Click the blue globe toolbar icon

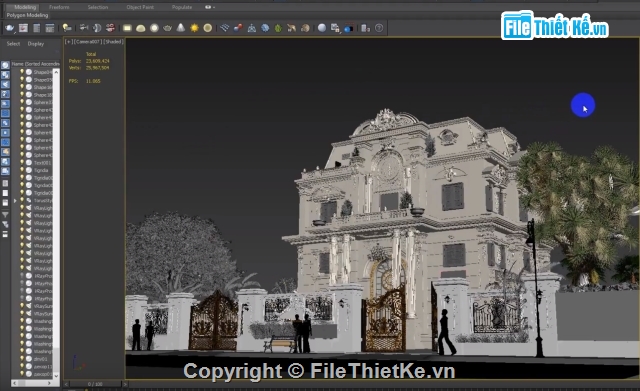[265, 28]
